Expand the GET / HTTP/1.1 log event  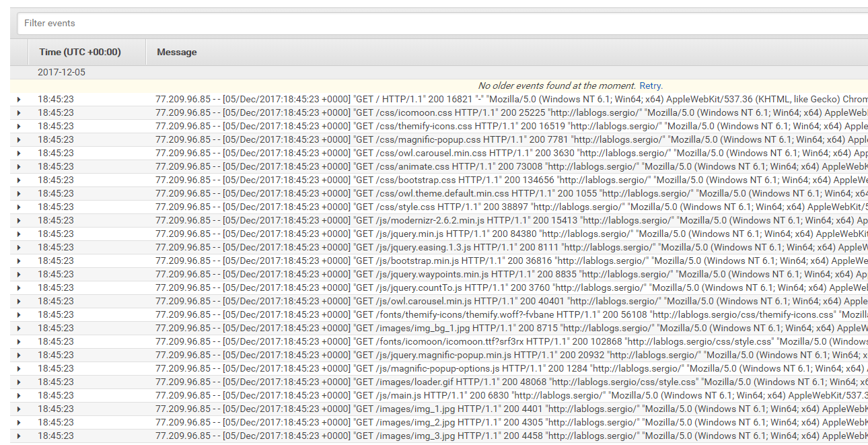19,100
